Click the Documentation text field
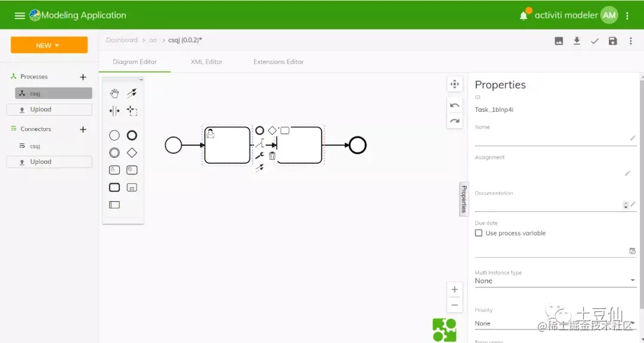This screenshot has width=644, height=343. [549, 205]
